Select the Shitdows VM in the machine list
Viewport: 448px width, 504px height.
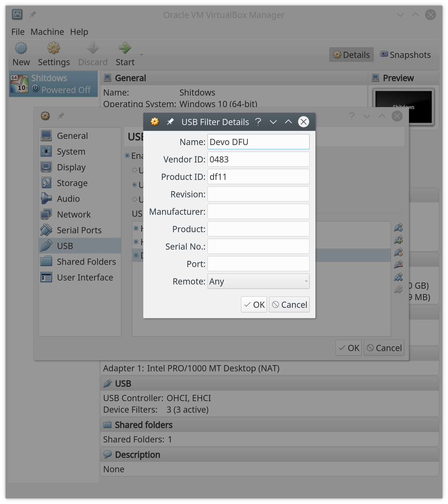pos(53,84)
